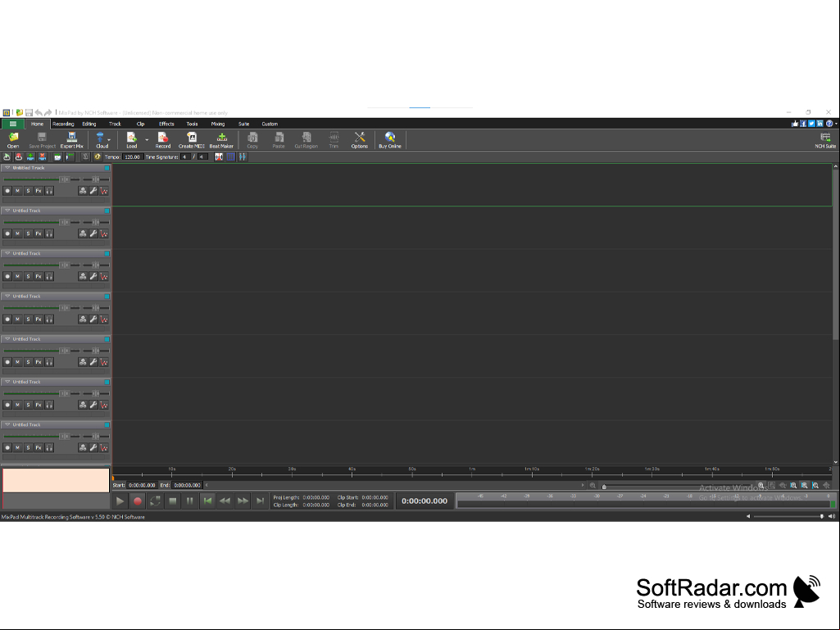Image resolution: width=840 pixels, height=630 pixels.
Task: Collapse the second Untitled Track triangle
Action: click(7, 211)
